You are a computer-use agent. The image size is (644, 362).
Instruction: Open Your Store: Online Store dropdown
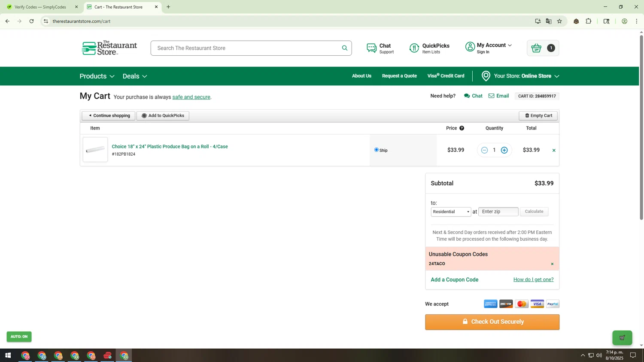526,76
